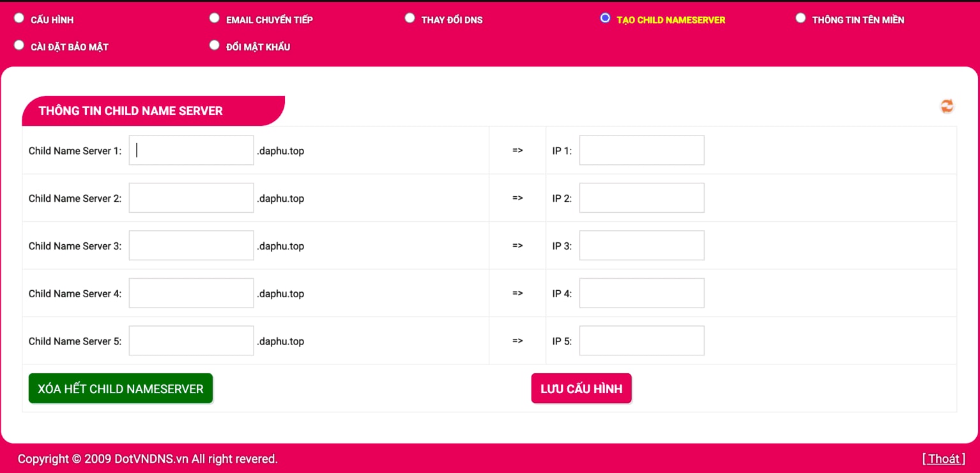
Task: Click the Child Name Server 5 input
Action: click(192, 341)
